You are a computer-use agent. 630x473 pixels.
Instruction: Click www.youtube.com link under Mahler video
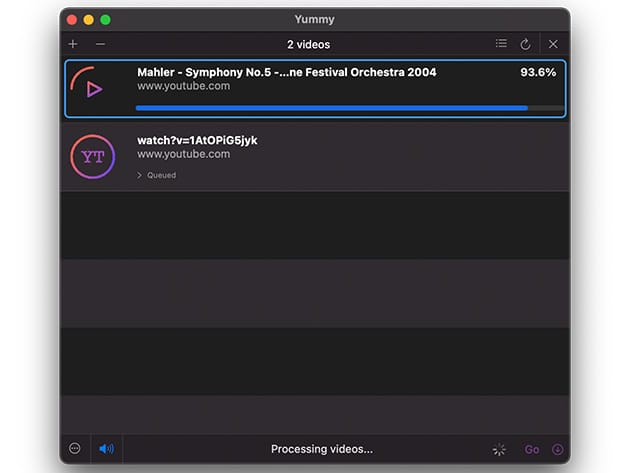(x=183, y=86)
